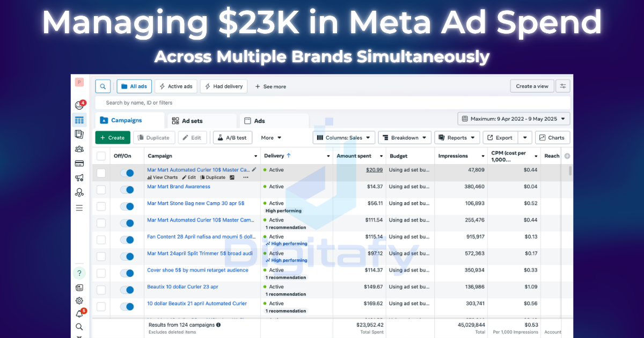Screen dimensions: 644x338
Task: Tick the select-all checkbox in the table header
Action: pos(101,156)
